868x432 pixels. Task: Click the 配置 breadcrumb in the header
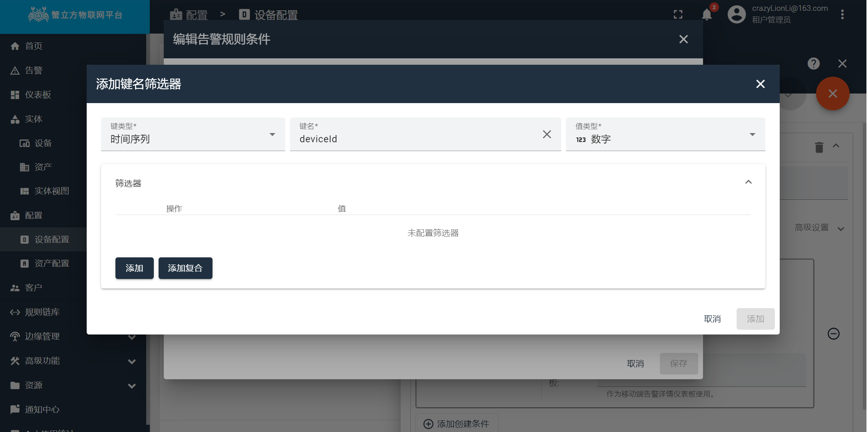tap(189, 15)
